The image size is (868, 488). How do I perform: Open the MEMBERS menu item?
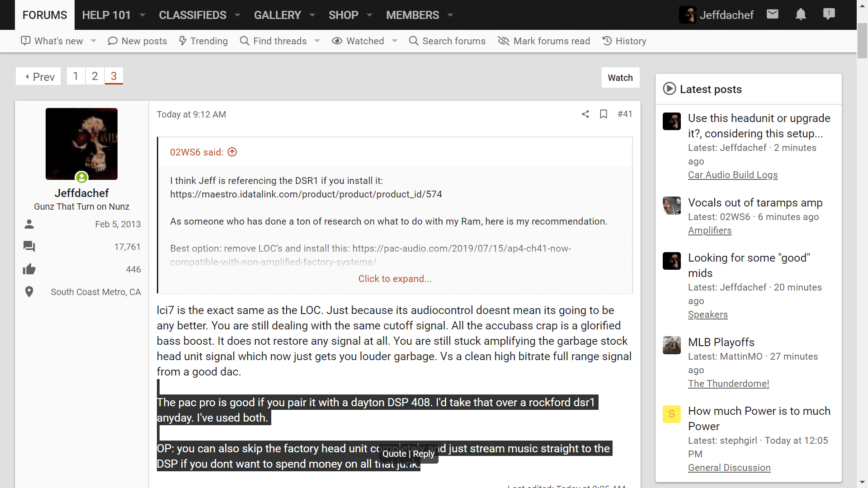pyautogui.click(x=413, y=15)
